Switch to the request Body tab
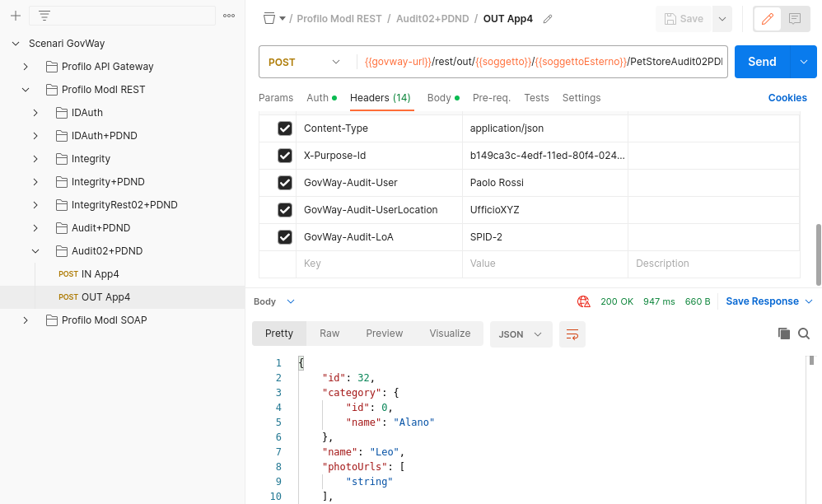Screen dimensions: 822x504 (x=443, y=98)
